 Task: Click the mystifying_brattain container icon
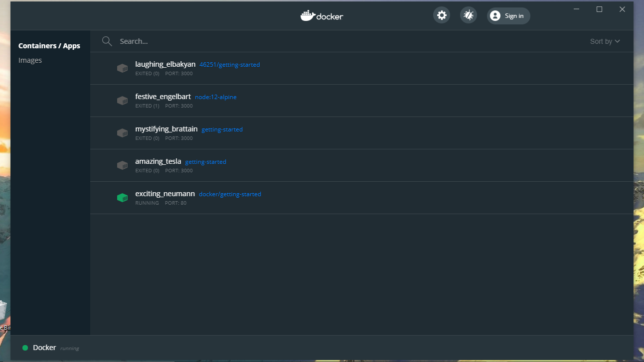point(122,133)
